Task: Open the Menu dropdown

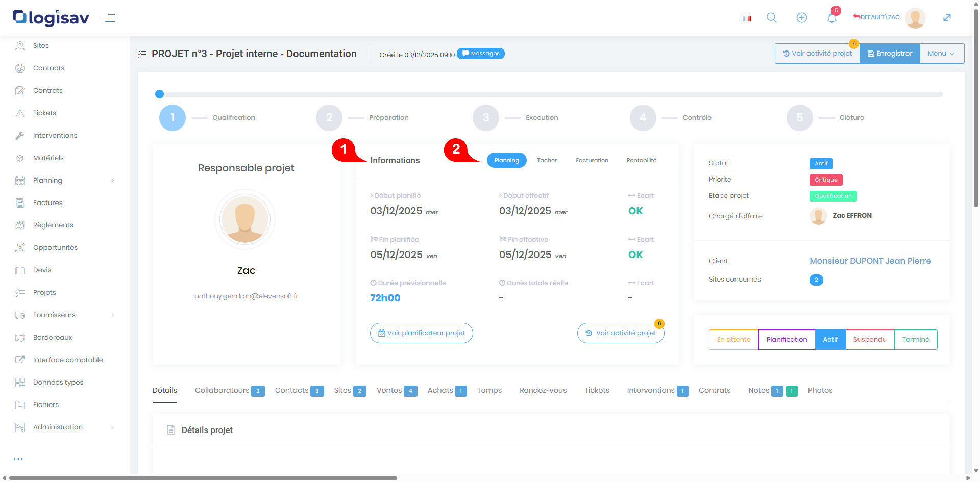Action: pos(941,54)
